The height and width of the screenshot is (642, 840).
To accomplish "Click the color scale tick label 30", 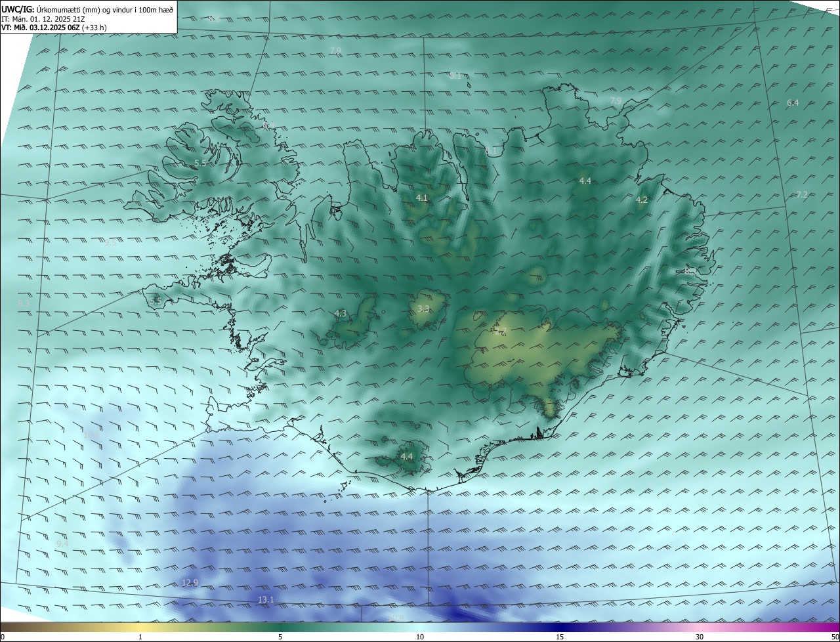I will [700, 637].
